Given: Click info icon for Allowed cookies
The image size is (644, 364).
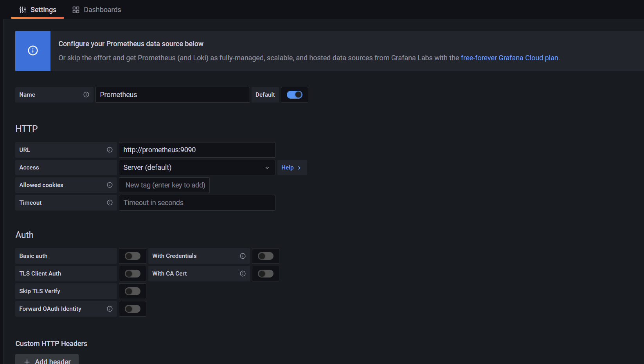Looking at the screenshot, I should point(110,185).
